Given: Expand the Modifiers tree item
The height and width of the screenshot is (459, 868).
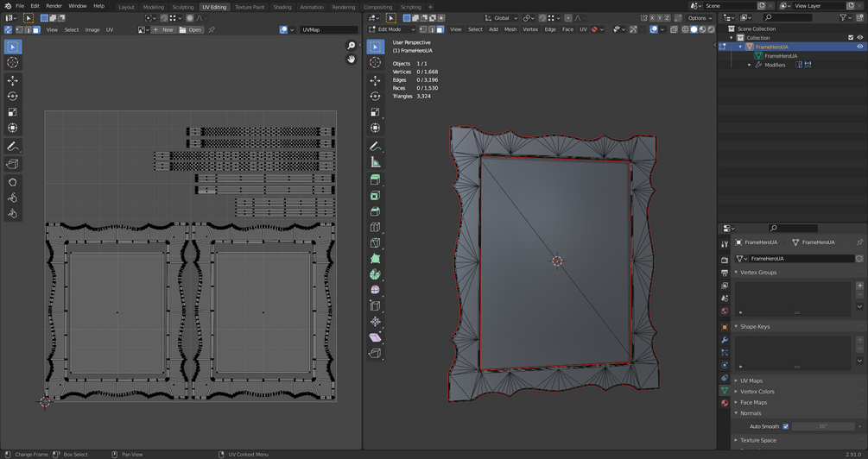Looking at the screenshot, I should [750, 65].
